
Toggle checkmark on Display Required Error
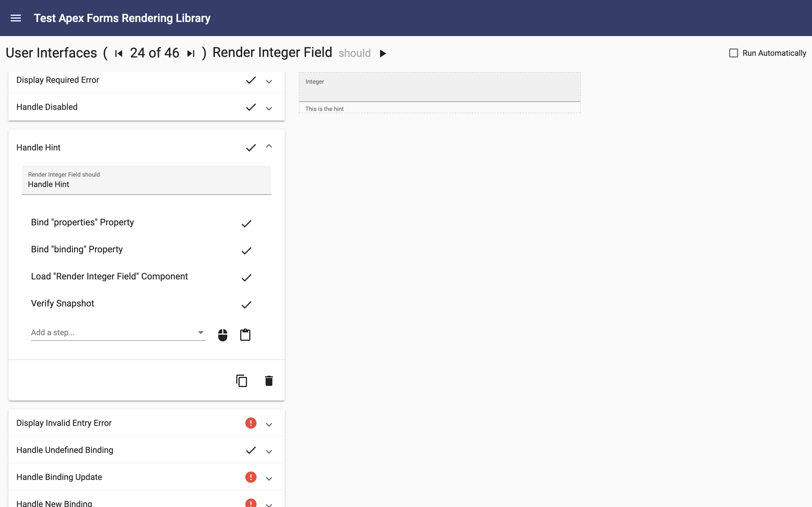pyautogui.click(x=251, y=80)
